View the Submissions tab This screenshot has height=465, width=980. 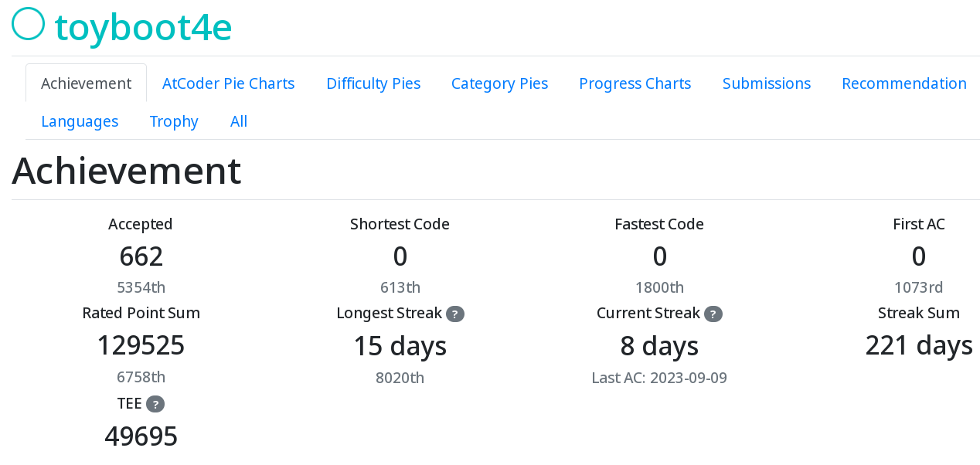coord(767,83)
